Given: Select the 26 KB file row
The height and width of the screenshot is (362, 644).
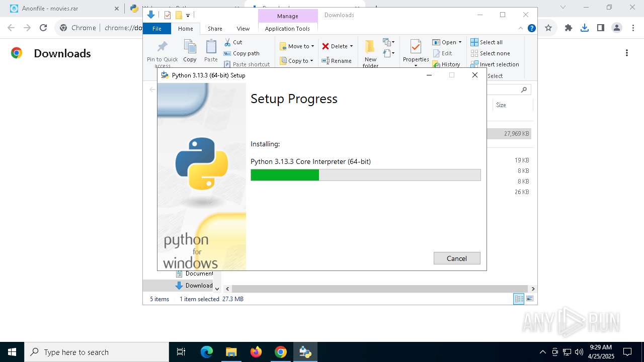Looking at the screenshot, I should [509, 192].
